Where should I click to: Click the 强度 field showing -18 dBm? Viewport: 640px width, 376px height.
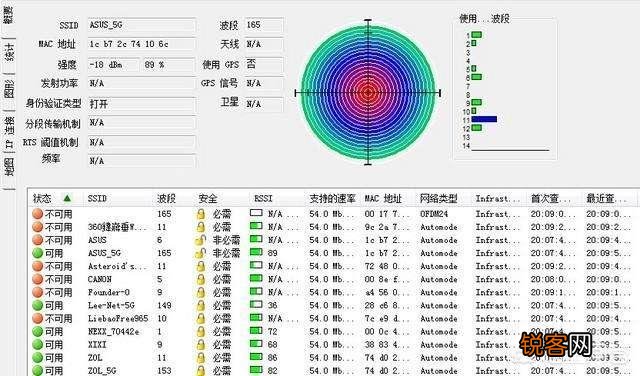pos(113,65)
